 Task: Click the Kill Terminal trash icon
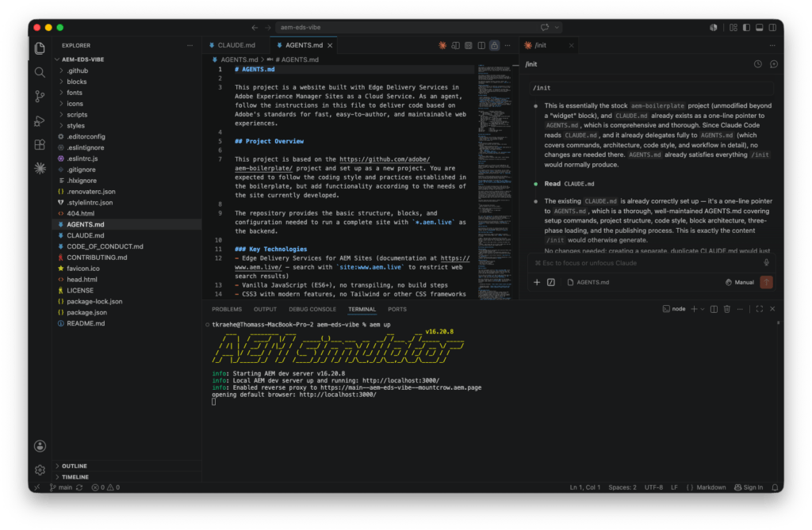point(726,309)
